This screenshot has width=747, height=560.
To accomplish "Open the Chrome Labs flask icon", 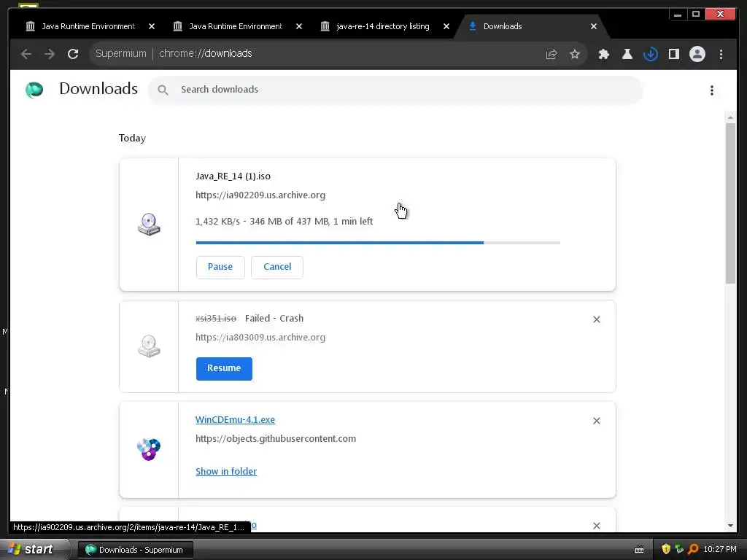I will (x=627, y=54).
